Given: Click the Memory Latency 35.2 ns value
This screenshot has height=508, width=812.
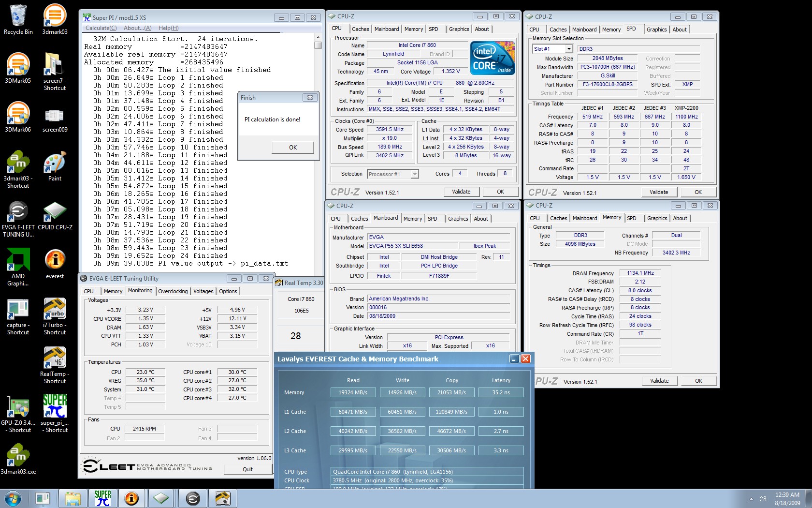Looking at the screenshot, I should 501,392.
